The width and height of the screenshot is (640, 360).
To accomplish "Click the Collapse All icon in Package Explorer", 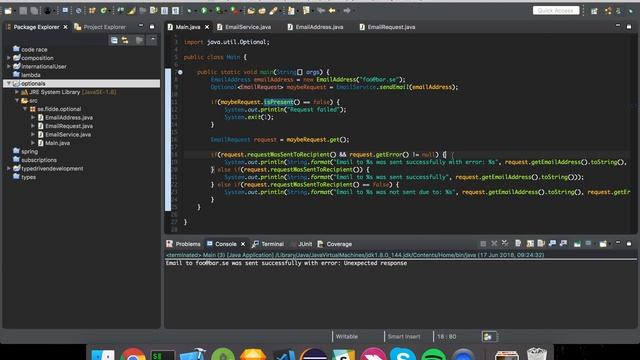I will pyautogui.click(x=114, y=40).
